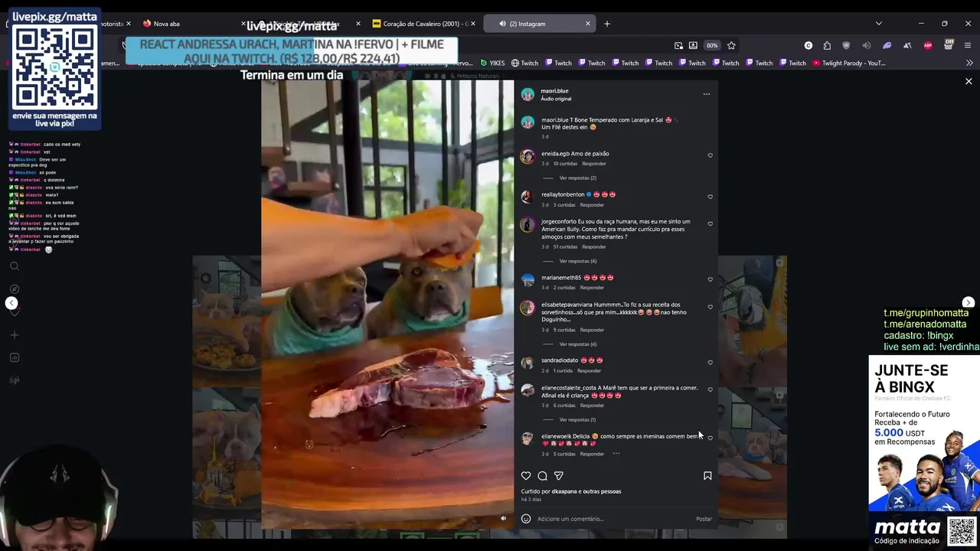Click the Postar button
The width and height of the screenshot is (980, 551).
point(704,519)
